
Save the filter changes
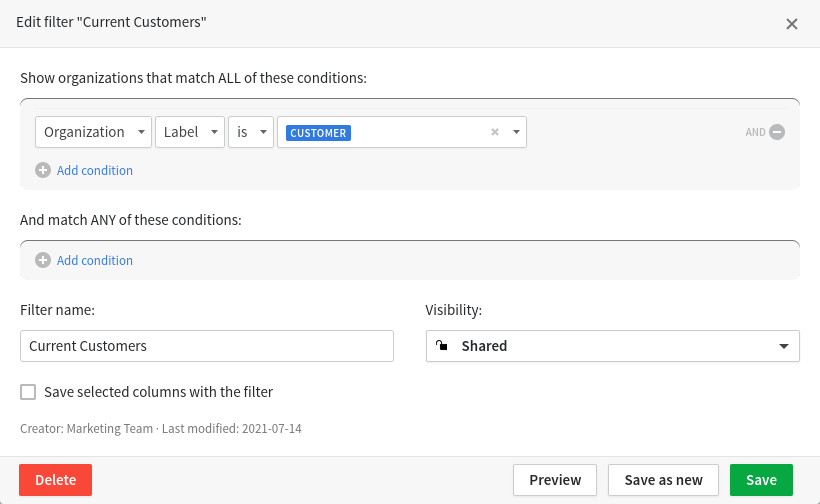point(761,479)
